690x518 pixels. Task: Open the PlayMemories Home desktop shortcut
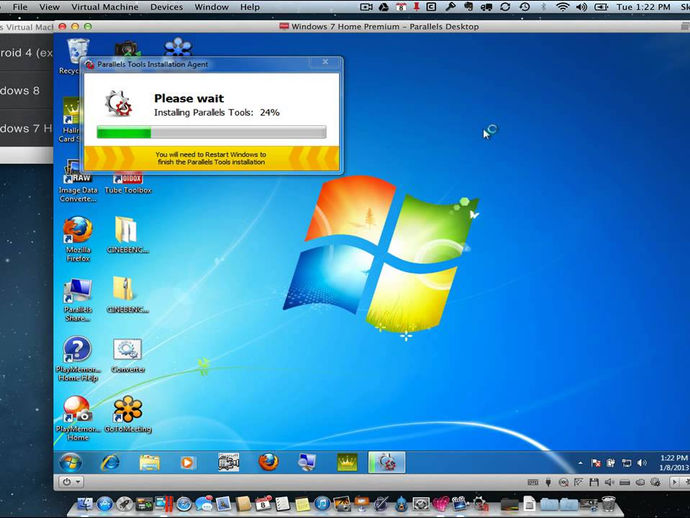tap(77, 418)
